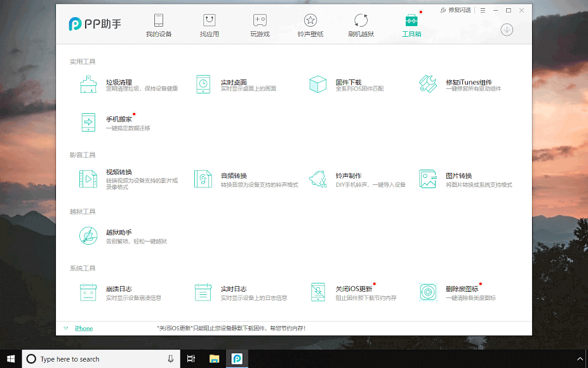
Task: Open the 图片转换 image converter
Action: pyautogui.click(x=428, y=179)
